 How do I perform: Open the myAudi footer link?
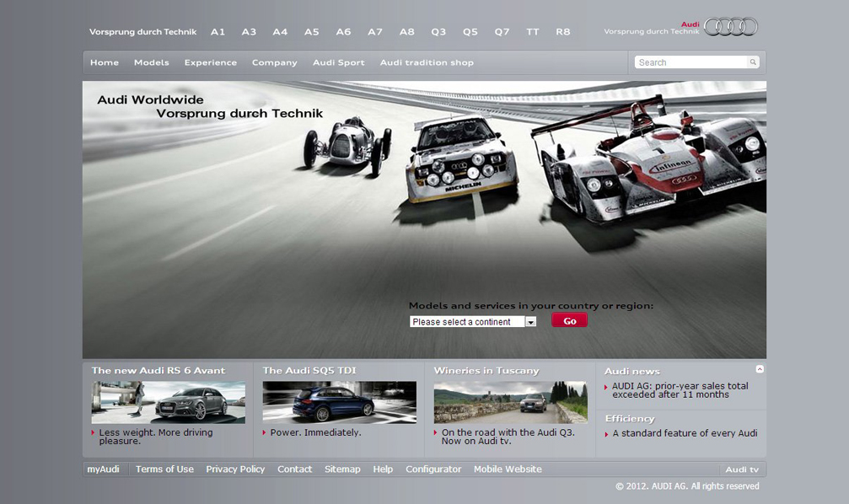coord(104,469)
